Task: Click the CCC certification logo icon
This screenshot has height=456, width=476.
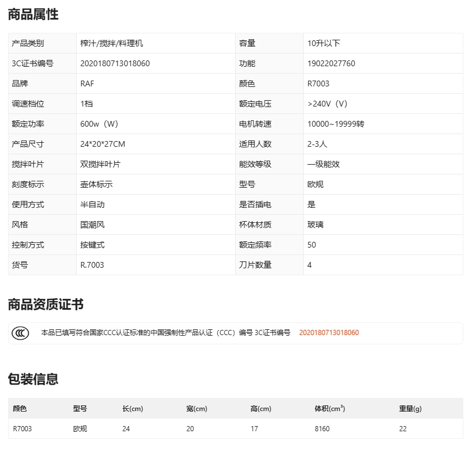Action: tap(21, 333)
